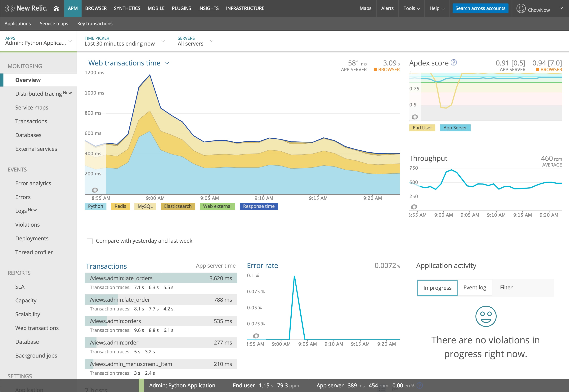Expand the Web transactions time chart dropdown

tap(167, 63)
